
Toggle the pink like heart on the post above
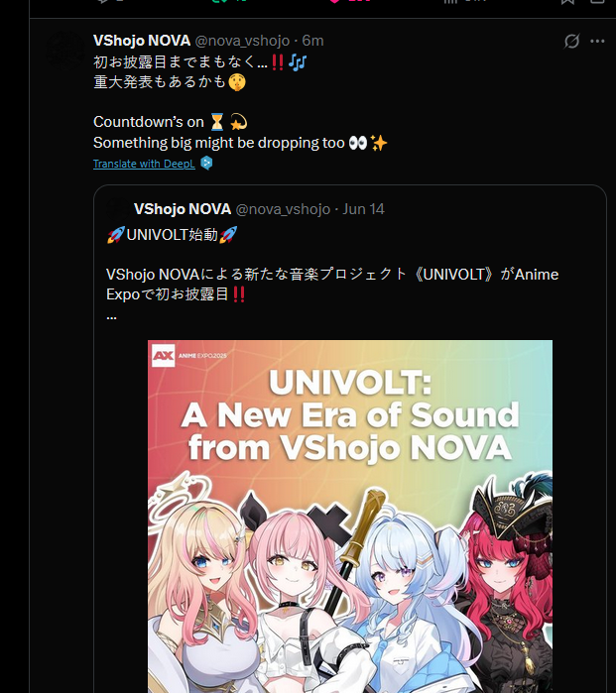coord(334,1)
